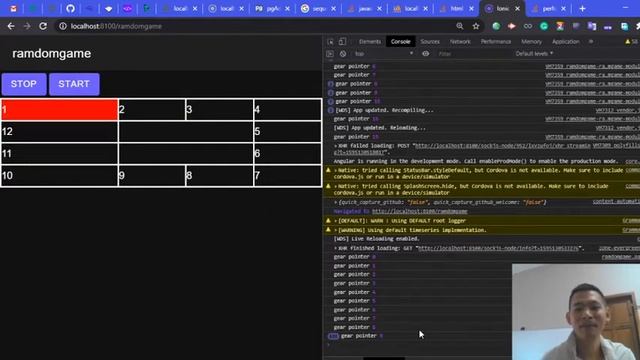Open the 'Navigated to' localhost ramdomgame link

(x=420, y=211)
